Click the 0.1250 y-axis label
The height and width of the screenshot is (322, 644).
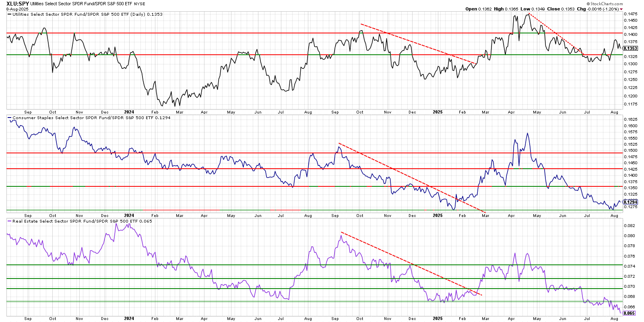[x=630, y=79]
